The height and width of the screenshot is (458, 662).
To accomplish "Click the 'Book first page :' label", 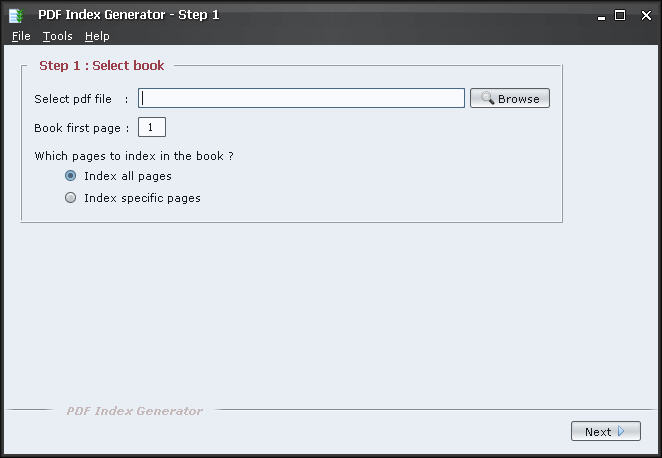I will pyautogui.click(x=81, y=128).
